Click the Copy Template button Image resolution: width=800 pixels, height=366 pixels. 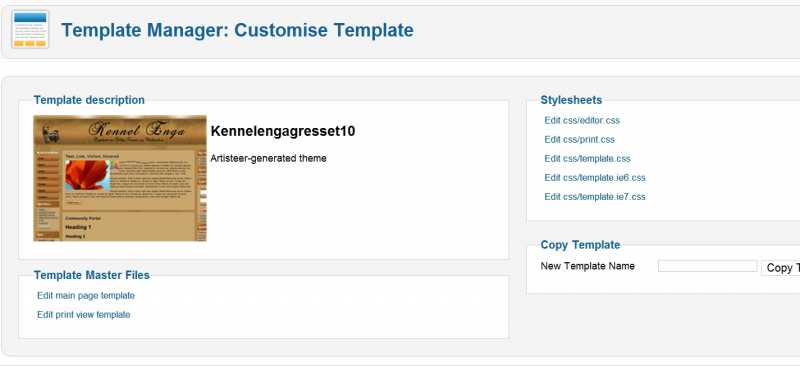coord(781,268)
